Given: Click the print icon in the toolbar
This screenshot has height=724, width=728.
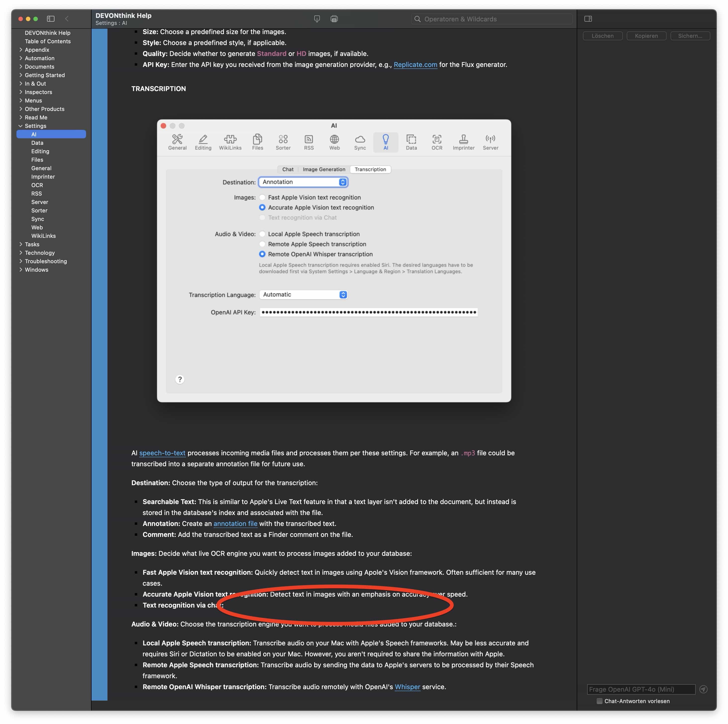Looking at the screenshot, I should point(334,19).
